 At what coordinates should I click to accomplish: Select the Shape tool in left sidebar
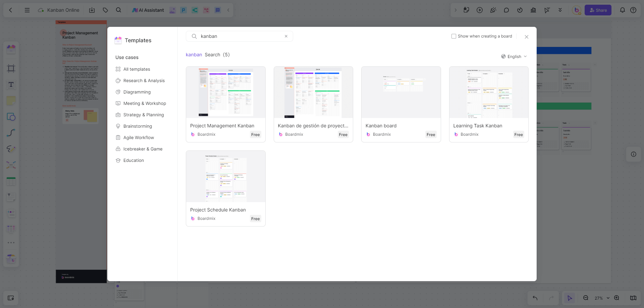tap(11, 117)
